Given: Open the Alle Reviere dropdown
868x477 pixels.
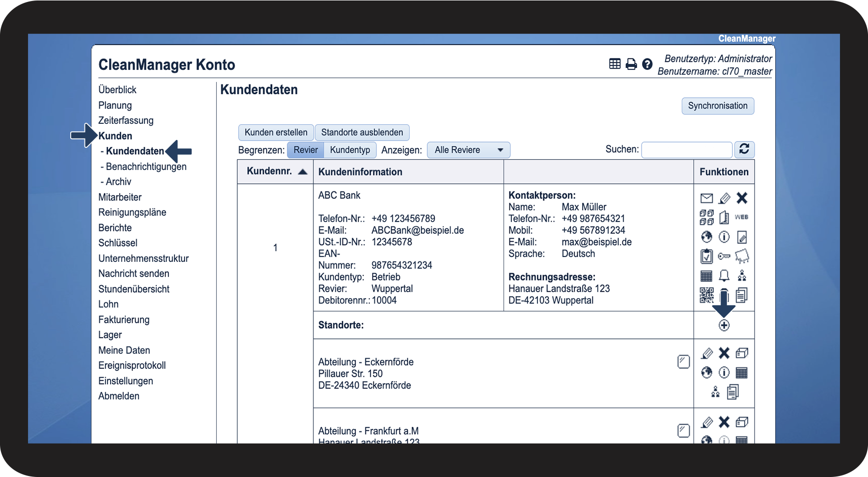Looking at the screenshot, I should [468, 150].
